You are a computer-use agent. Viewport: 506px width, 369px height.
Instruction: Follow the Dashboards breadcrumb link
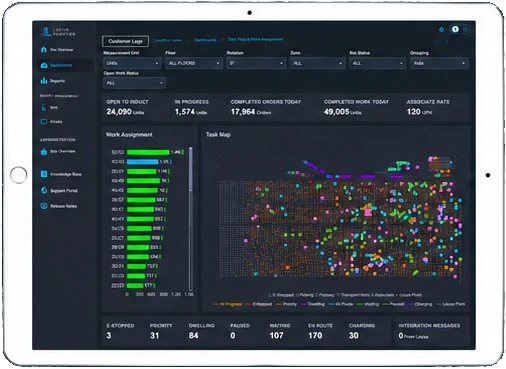205,40
